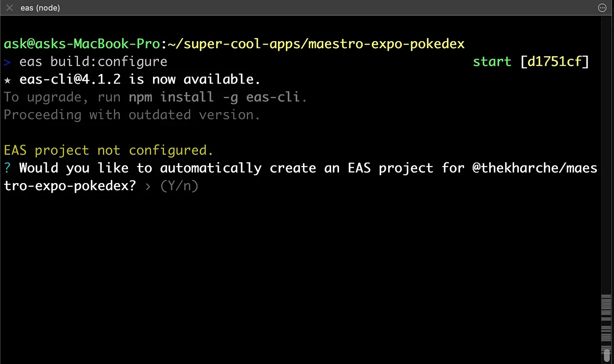Viewport: 614px width, 364px height.
Task: Close the eas (node) terminal tab
Action: click(x=10, y=8)
